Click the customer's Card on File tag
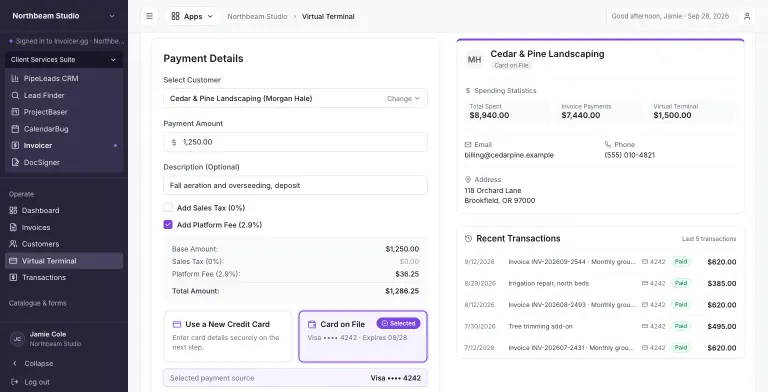 (x=511, y=65)
